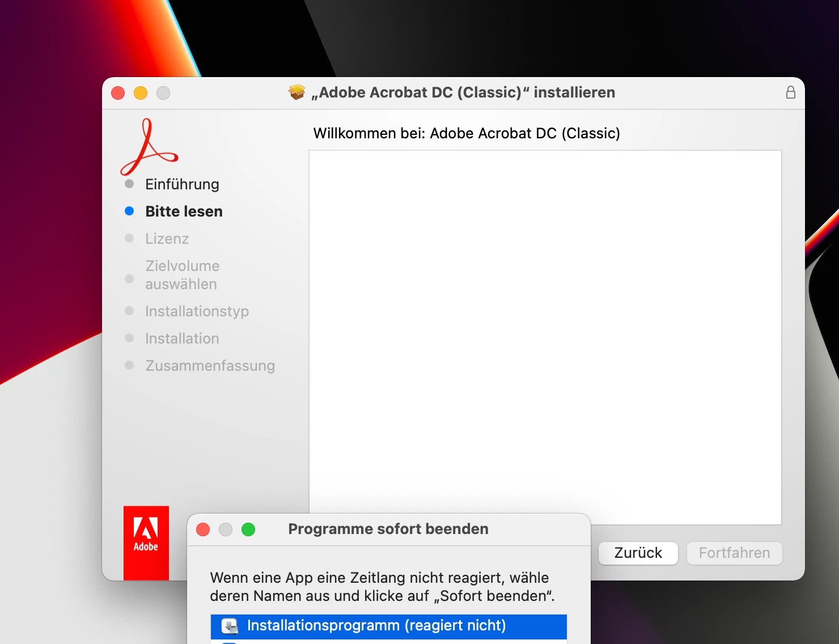Click the Fortfahren button
The image size is (839, 644).
735,553
